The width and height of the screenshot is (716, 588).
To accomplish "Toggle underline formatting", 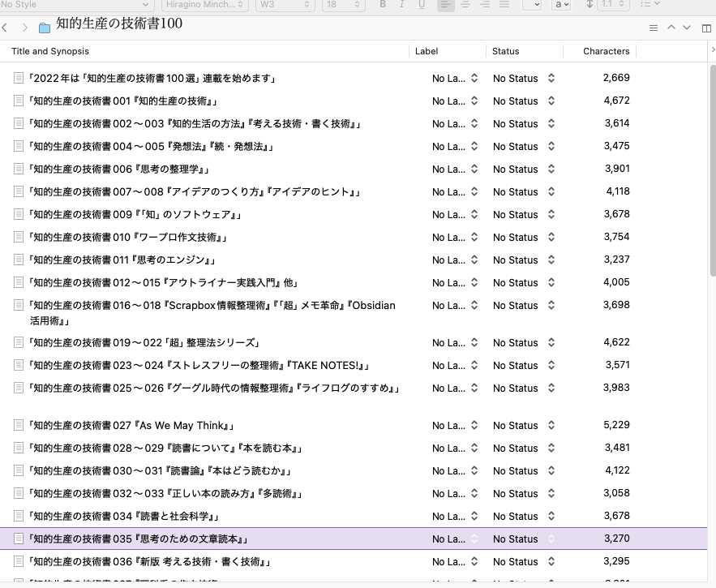I will coord(422,4).
